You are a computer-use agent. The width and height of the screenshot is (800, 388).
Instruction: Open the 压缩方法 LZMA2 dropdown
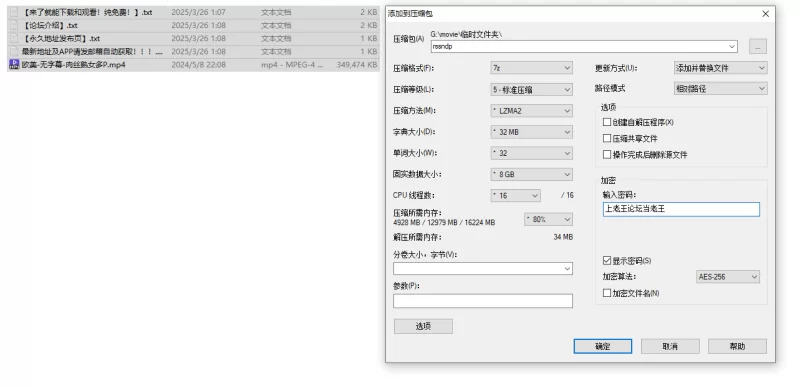click(531, 111)
